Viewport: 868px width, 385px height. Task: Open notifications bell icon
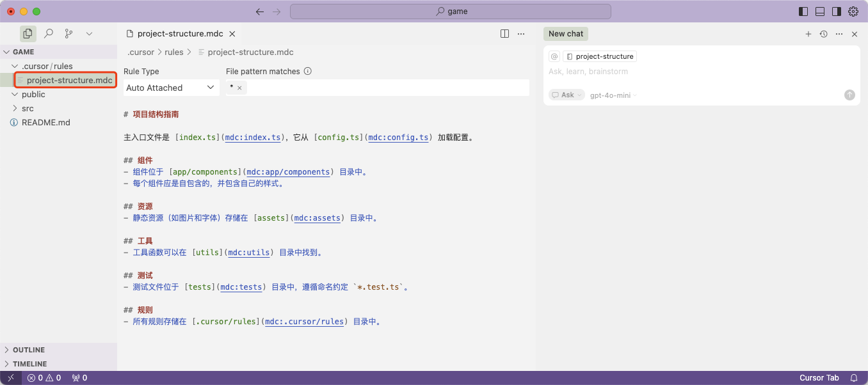[x=854, y=378]
